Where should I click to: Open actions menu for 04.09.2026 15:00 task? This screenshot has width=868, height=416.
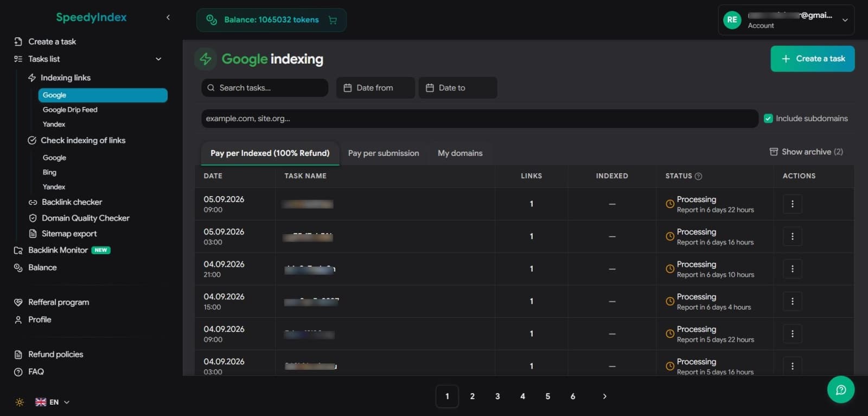click(792, 301)
